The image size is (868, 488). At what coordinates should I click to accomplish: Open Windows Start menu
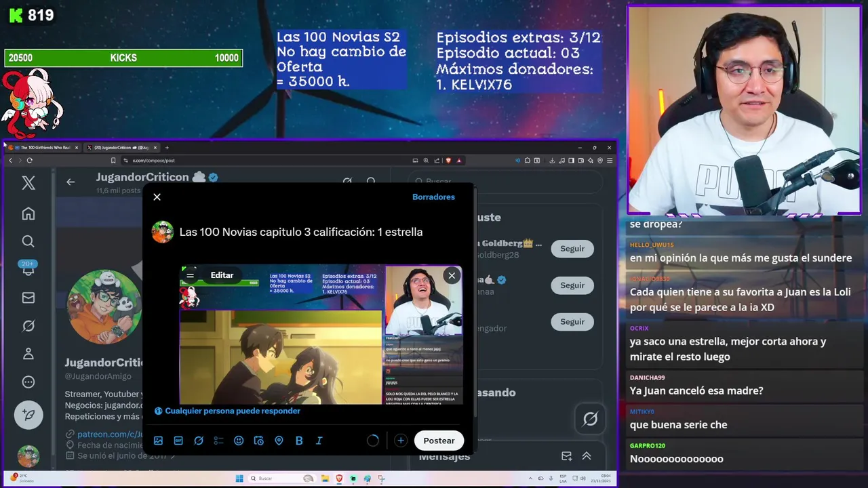point(239,479)
